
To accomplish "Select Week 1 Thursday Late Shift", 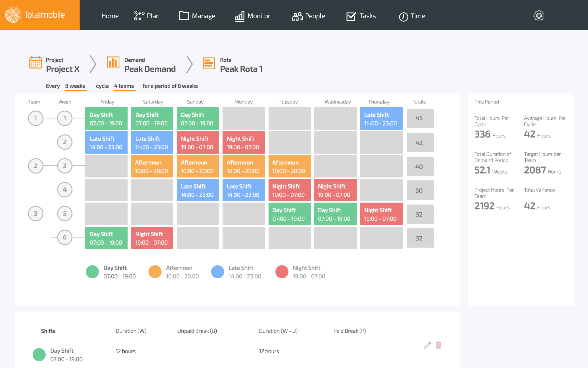I will coord(381,119).
